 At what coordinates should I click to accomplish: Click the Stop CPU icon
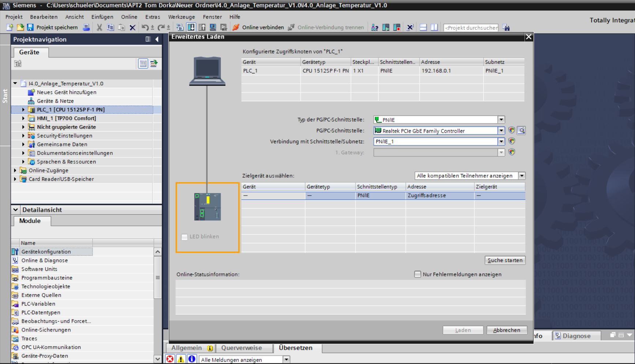[x=397, y=27]
